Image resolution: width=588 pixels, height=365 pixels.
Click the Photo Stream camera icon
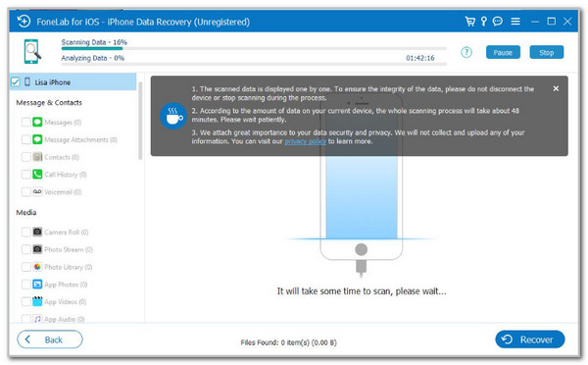point(37,249)
